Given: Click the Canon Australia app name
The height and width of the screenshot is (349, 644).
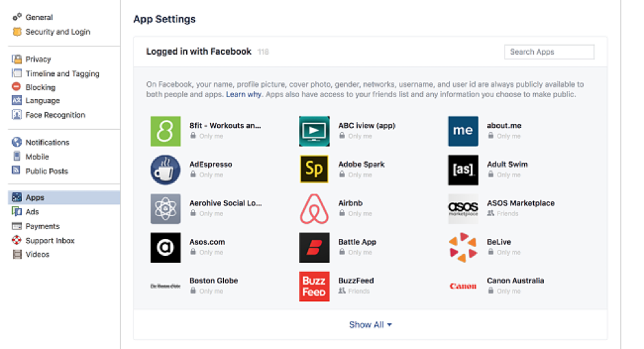Looking at the screenshot, I should [x=515, y=281].
